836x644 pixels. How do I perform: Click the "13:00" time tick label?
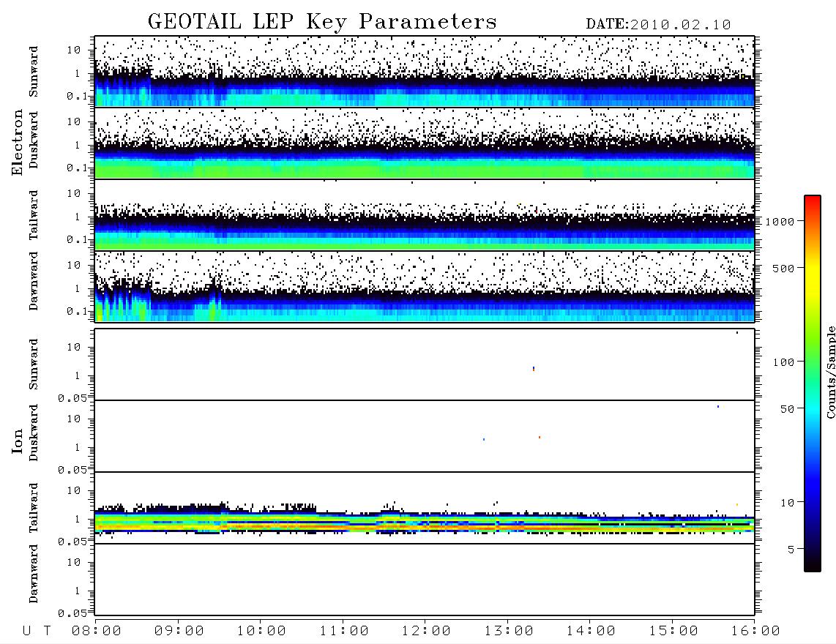(x=509, y=632)
